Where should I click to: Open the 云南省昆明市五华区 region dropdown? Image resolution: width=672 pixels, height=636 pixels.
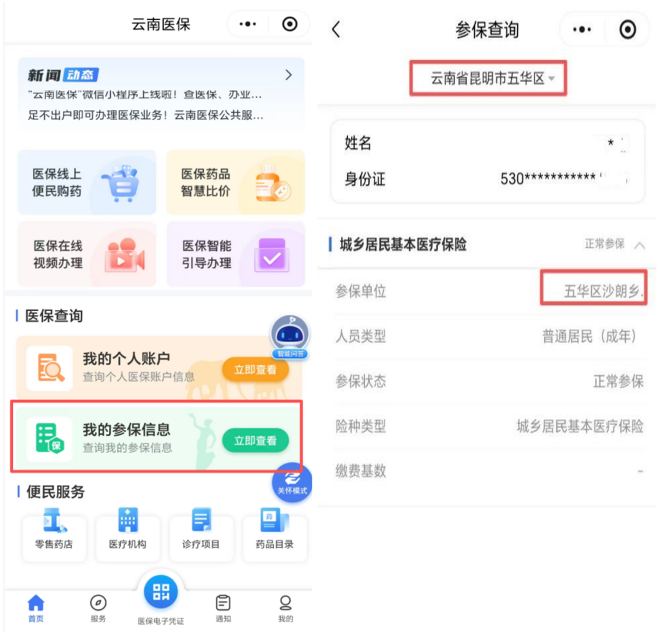[488, 78]
